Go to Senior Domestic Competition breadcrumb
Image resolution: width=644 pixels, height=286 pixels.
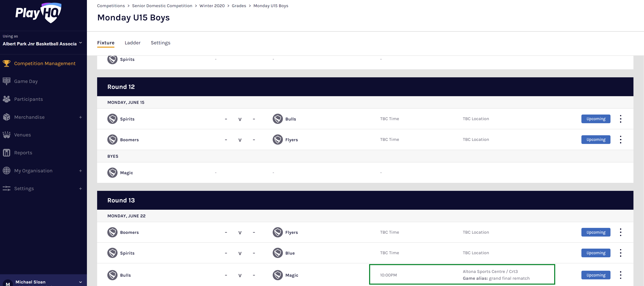pyautogui.click(x=162, y=6)
